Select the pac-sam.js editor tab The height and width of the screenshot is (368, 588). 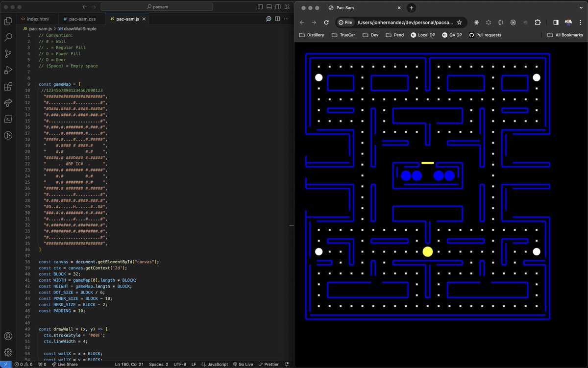[x=128, y=19]
